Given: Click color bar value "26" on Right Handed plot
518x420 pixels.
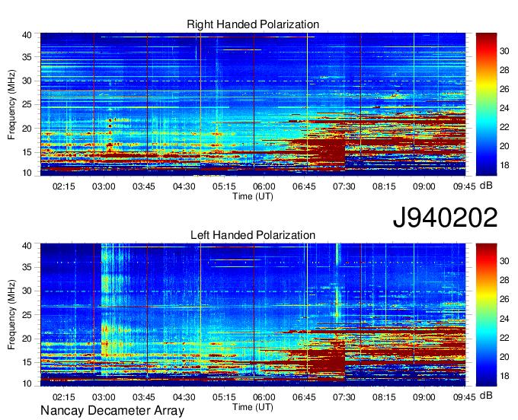Looking at the screenshot, I should click(x=504, y=89).
